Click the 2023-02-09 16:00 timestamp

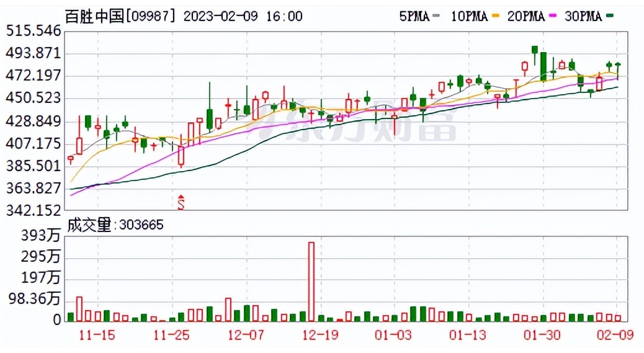click(x=244, y=16)
